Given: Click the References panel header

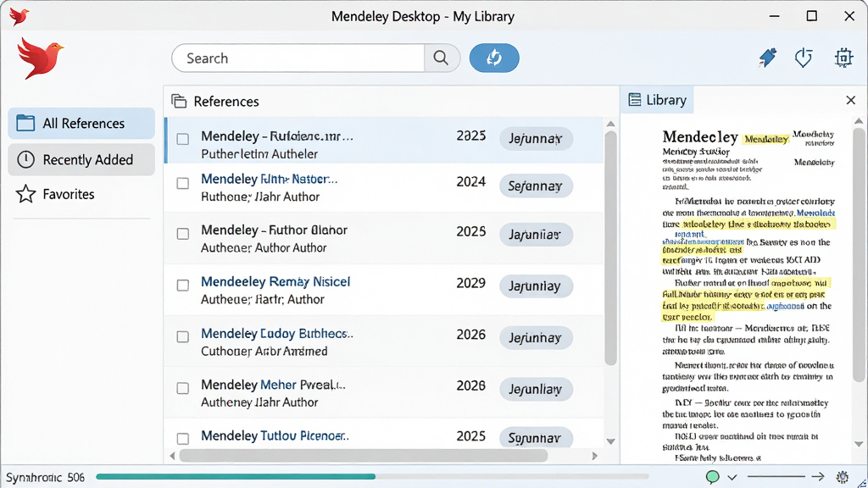Looking at the screenshot, I should point(225,102).
